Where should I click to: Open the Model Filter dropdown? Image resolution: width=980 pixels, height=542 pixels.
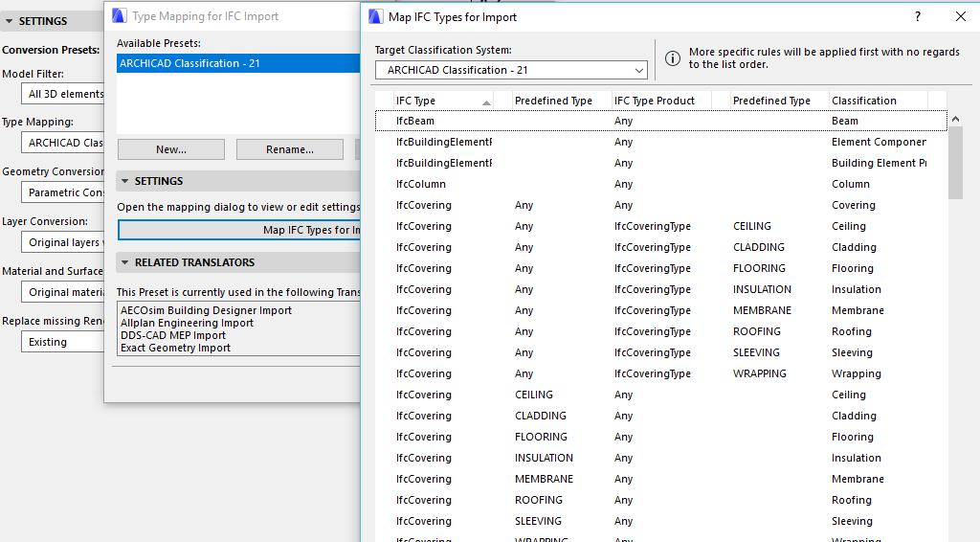point(62,94)
